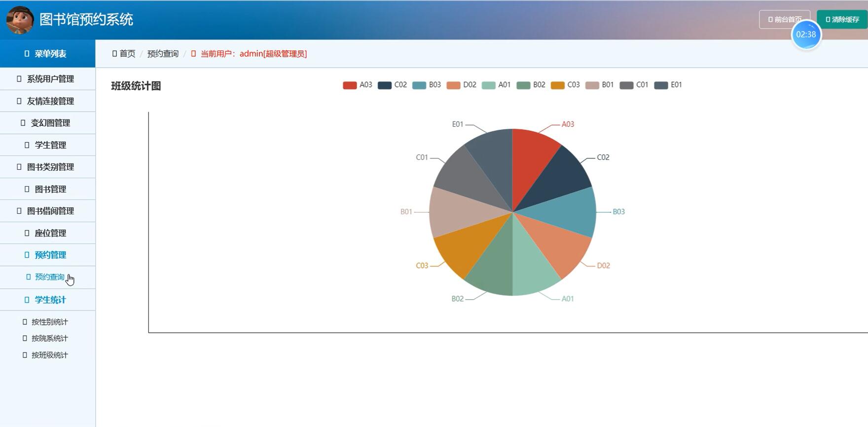Click the icon beside 菜单列表 header
The image size is (868, 427).
[x=27, y=54]
